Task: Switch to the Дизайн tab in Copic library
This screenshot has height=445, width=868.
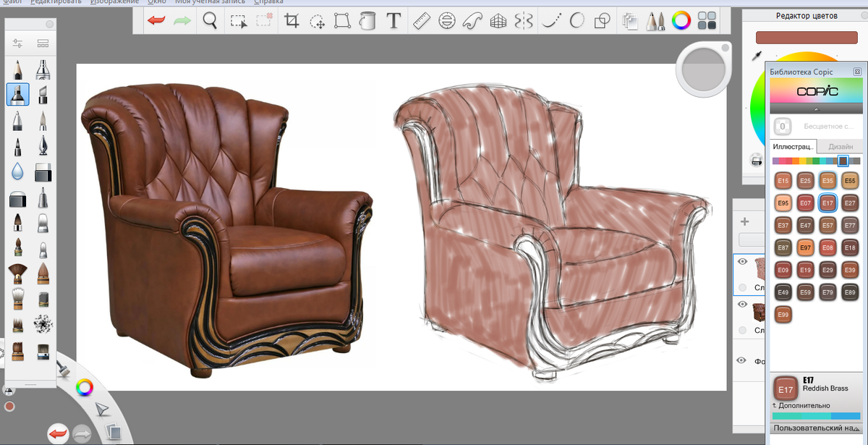Action: click(841, 146)
